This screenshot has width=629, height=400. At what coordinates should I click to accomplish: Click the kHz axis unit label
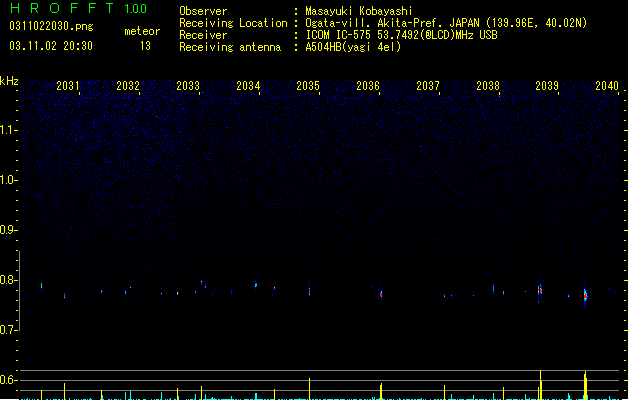click(9, 81)
